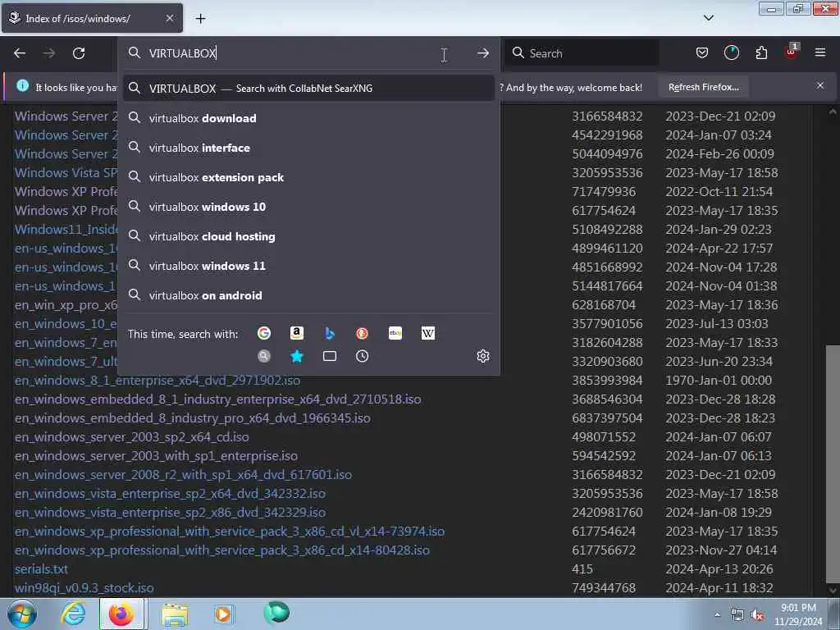The image size is (840, 630).
Task: Open the Extensions puzzle icon
Action: pos(761,53)
